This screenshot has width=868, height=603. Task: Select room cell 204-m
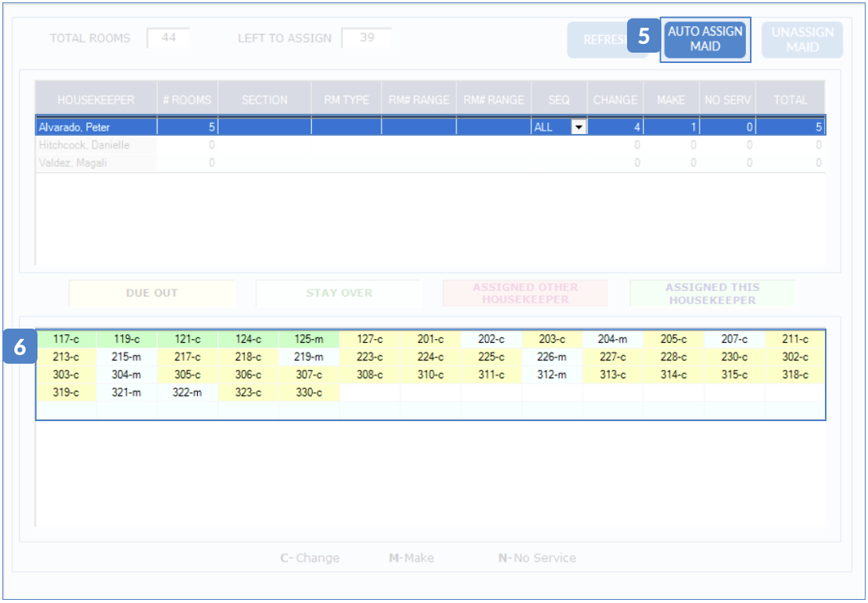point(613,340)
